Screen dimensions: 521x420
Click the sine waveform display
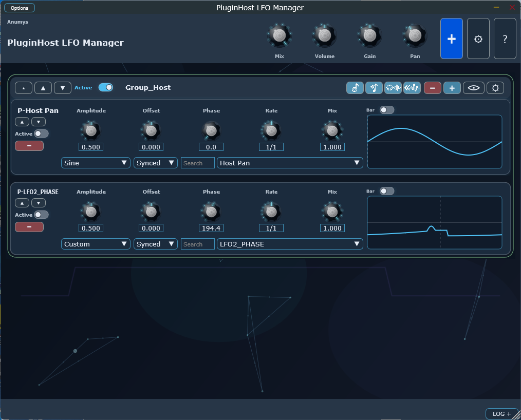435,142
